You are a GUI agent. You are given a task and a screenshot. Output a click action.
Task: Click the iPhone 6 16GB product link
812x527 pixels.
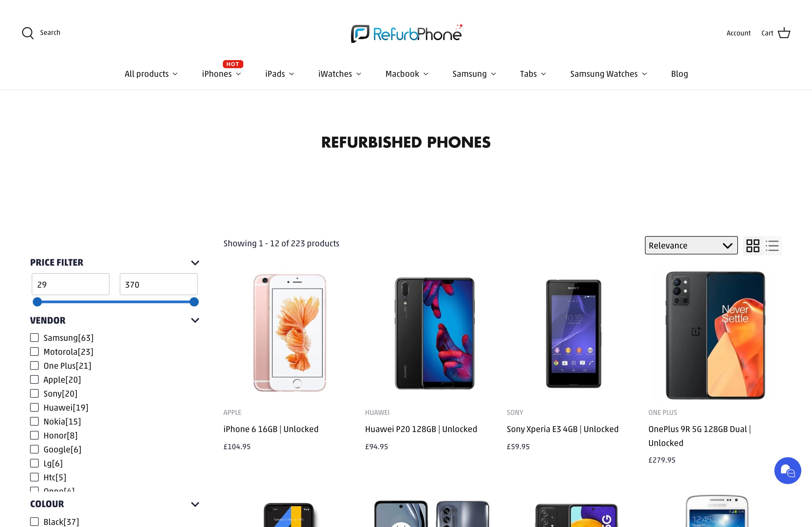click(270, 429)
